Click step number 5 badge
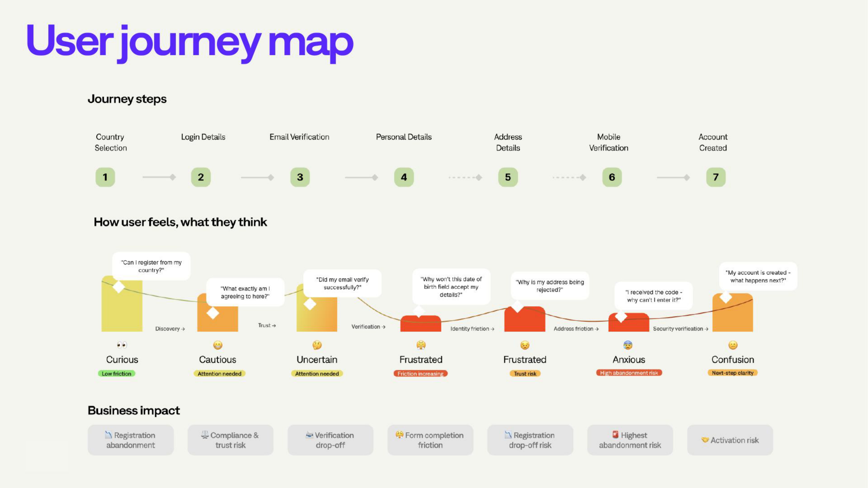The height and width of the screenshot is (488, 868). tap(508, 177)
